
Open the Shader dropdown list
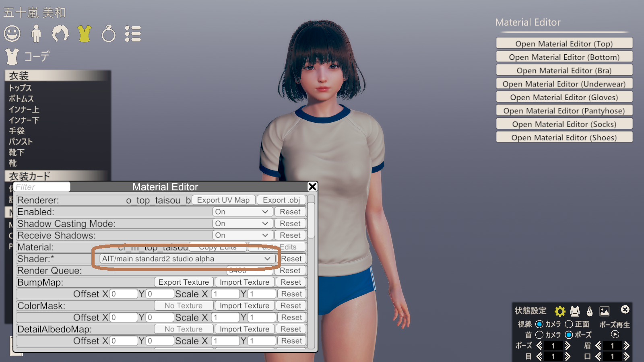tap(187, 259)
